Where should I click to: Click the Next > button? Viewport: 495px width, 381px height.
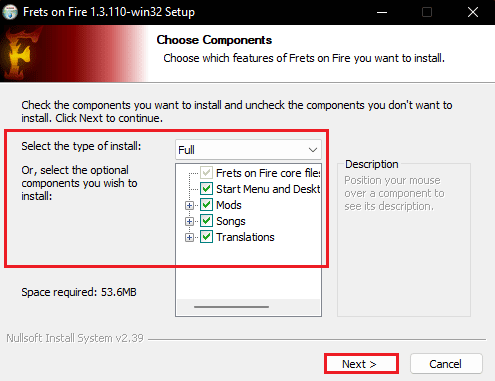(361, 364)
